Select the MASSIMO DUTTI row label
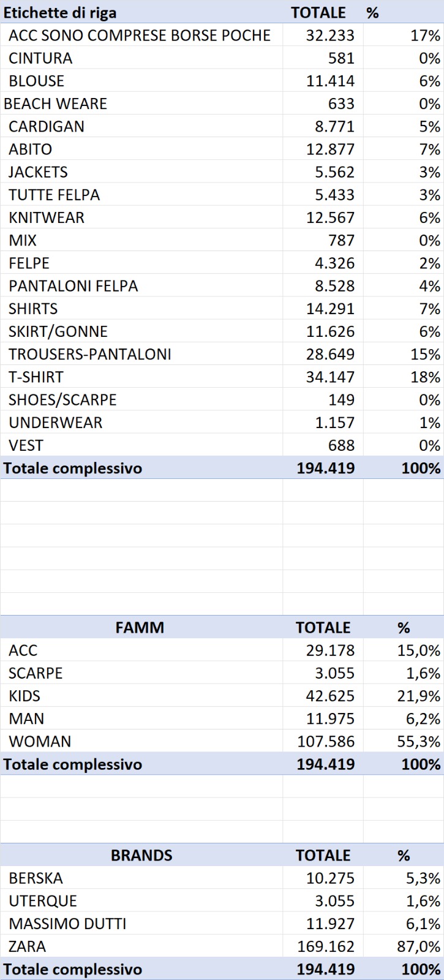The width and height of the screenshot is (444, 980). [x=67, y=924]
